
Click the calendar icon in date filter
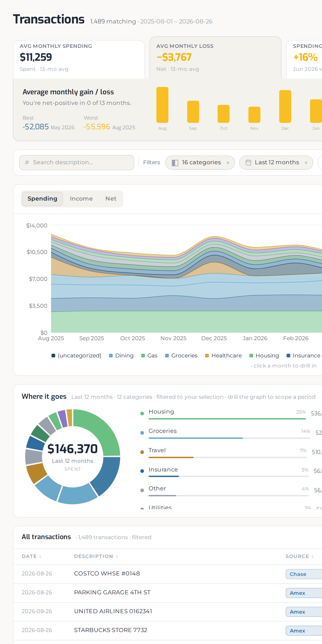click(x=248, y=163)
